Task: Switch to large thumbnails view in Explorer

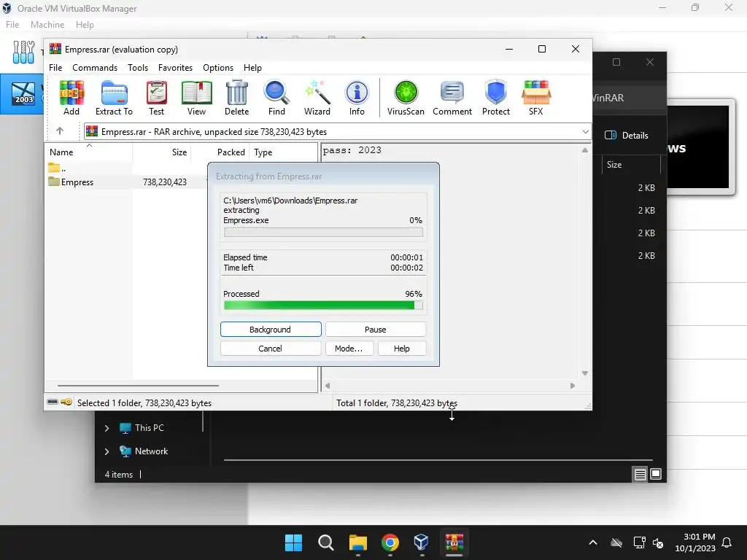Action: [x=656, y=474]
